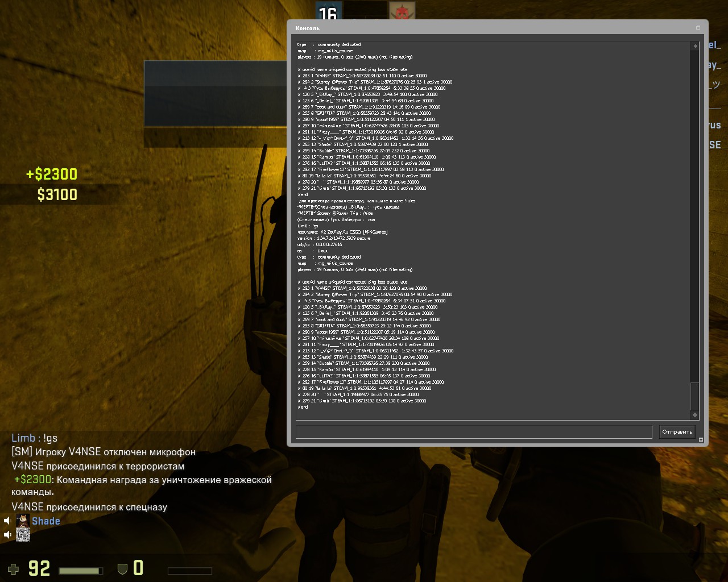728x582 pixels.
Task: Click the second voice speaker icon
Action: [7, 535]
